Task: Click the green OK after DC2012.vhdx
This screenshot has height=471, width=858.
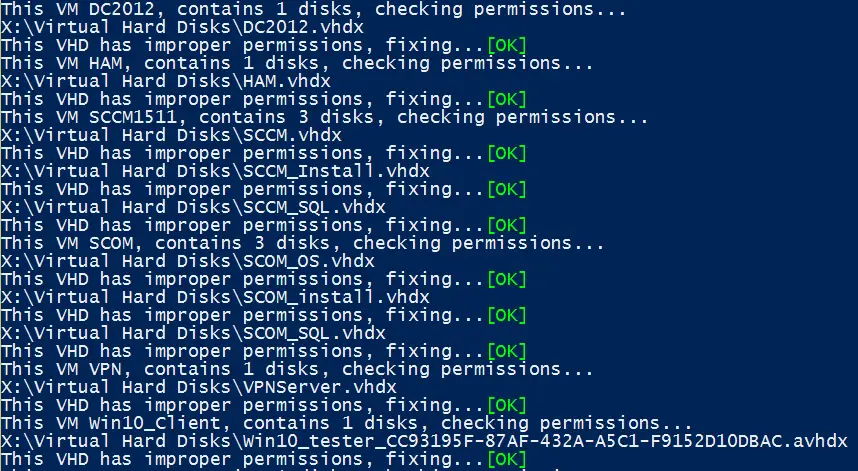Action: click(x=507, y=45)
